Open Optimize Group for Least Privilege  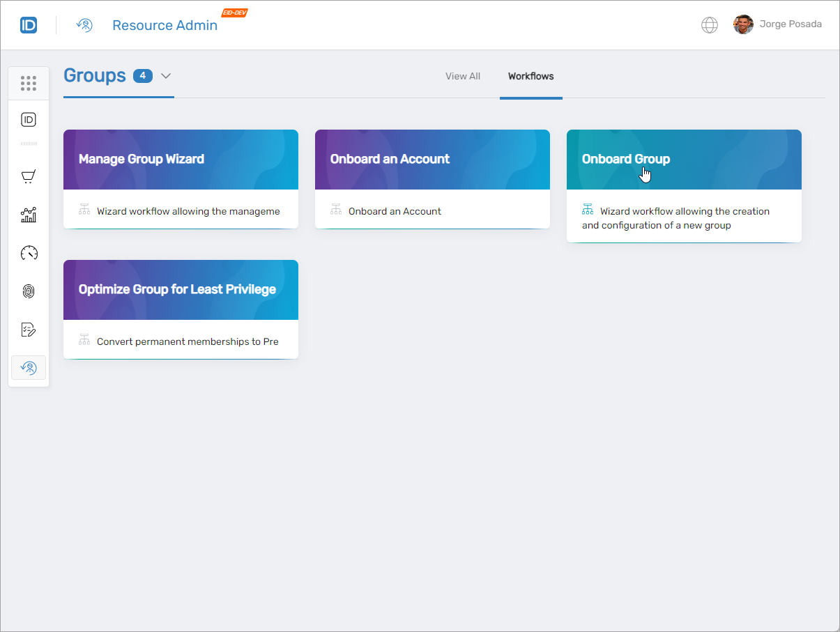(x=181, y=309)
